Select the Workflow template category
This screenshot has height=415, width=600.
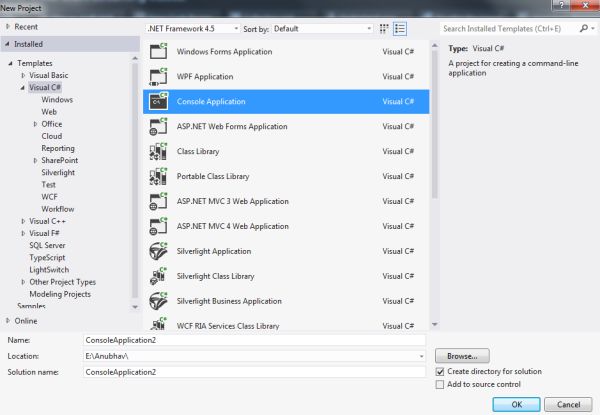[58, 209]
